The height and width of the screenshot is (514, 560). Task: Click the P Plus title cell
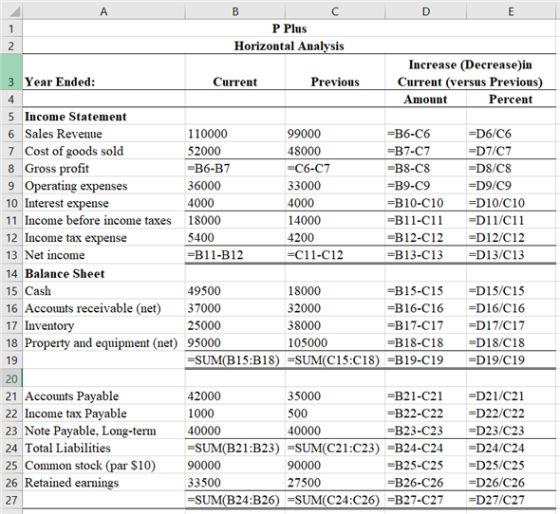(x=289, y=28)
